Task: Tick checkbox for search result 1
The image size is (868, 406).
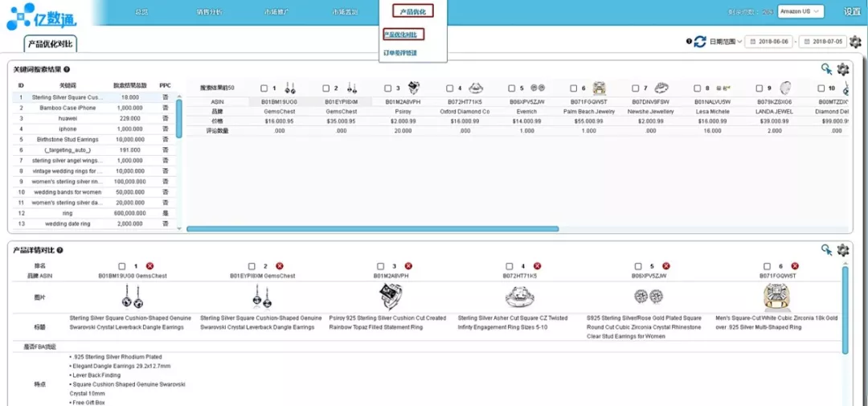Action: pyautogui.click(x=264, y=88)
